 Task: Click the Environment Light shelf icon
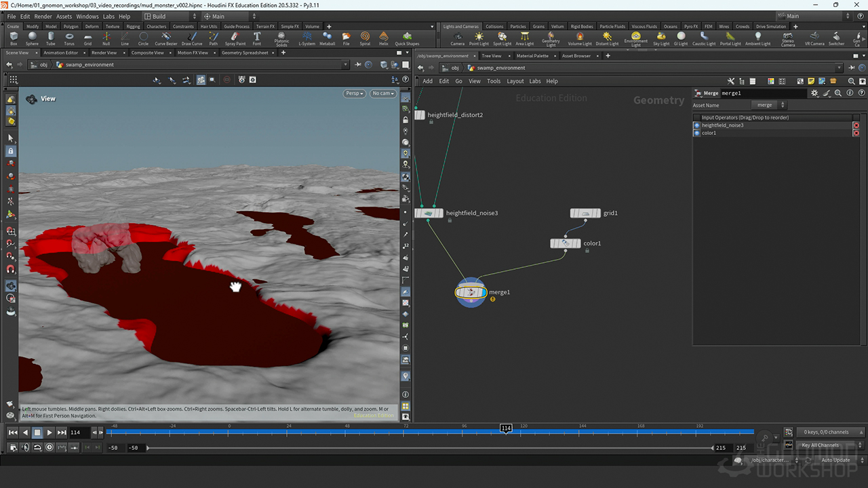(x=635, y=39)
